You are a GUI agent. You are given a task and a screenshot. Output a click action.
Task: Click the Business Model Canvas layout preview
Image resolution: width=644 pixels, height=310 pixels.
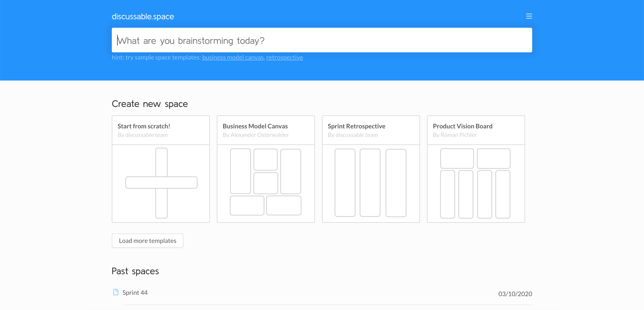pos(265,183)
